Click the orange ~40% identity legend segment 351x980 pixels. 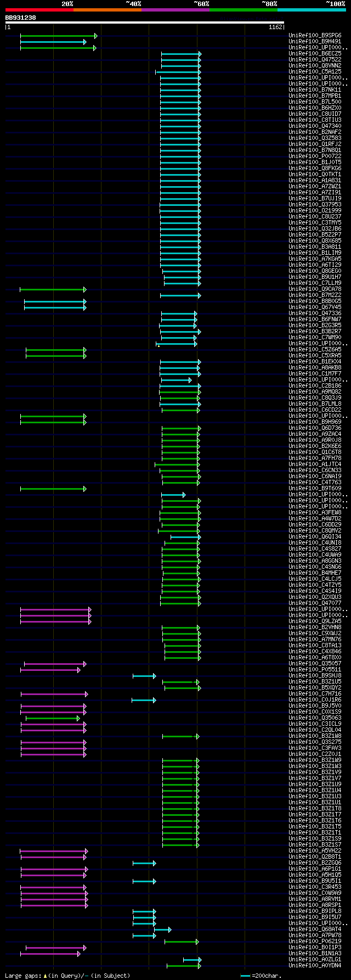[107, 10]
